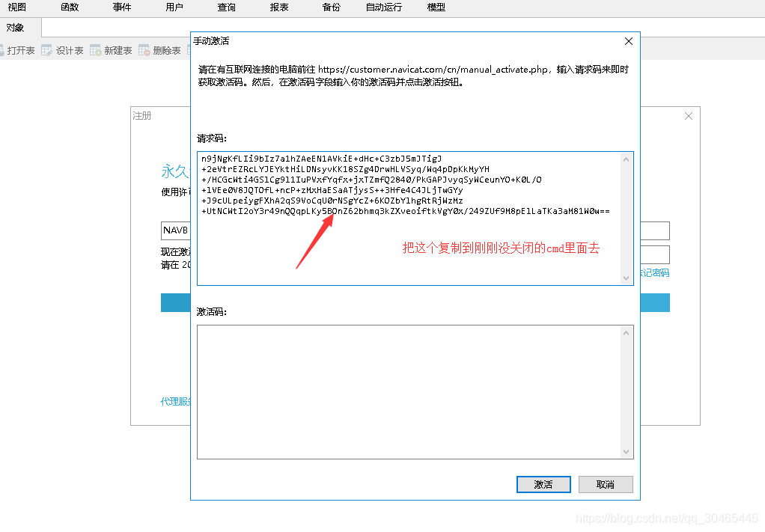Click the NAVB license key field in 注册 window
Image resolution: width=765 pixels, height=532 pixels.
176,230
